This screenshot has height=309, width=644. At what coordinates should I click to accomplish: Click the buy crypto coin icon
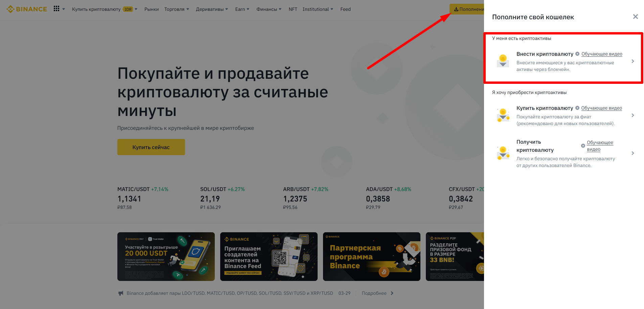pos(503,115)
